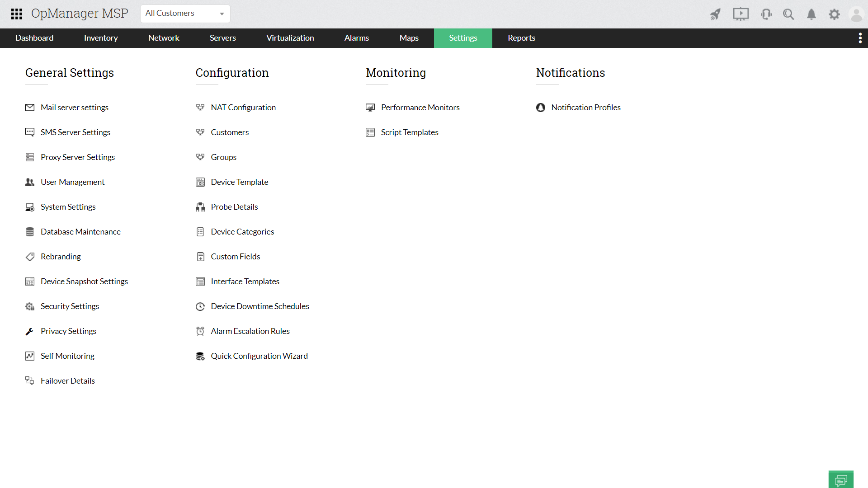Click the headset support icon
The height and width of the screenshot is (488, 868).
coord(766,14)
